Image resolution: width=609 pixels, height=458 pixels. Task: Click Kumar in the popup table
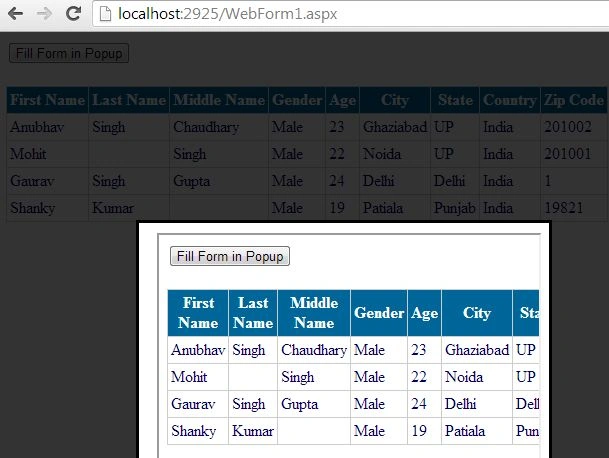[x=253, y=431]
